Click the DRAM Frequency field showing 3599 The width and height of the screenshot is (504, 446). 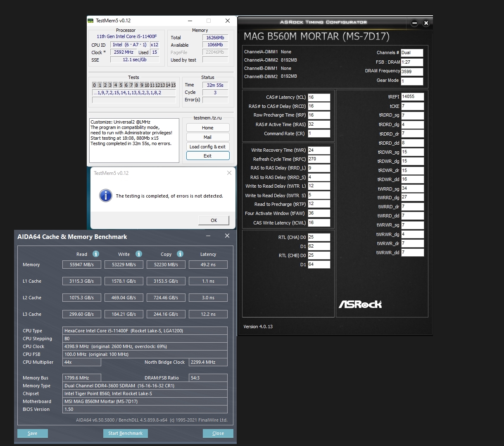click(x=412, y=72)
